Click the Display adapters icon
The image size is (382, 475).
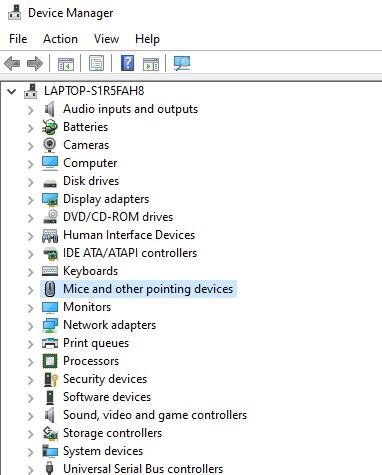click(x=50, y=199)
